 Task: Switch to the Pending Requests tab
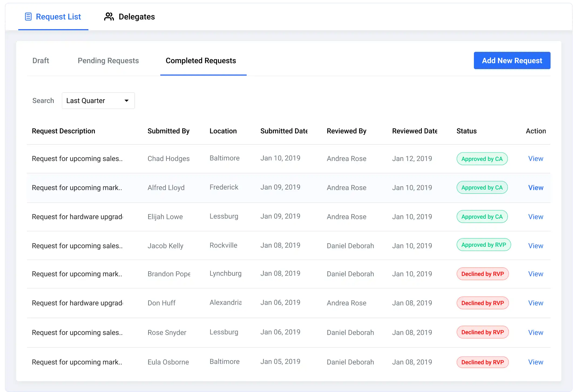[108, 60]
